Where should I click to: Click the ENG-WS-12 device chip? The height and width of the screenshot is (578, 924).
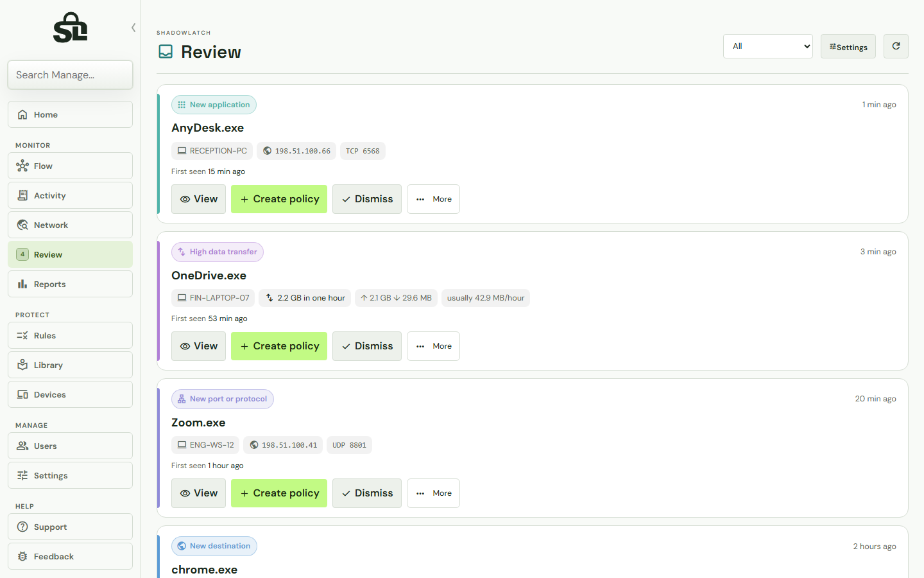point(205,445)
